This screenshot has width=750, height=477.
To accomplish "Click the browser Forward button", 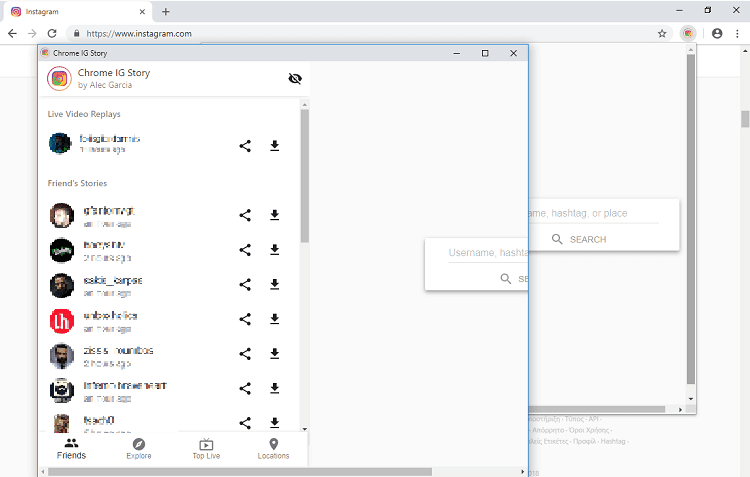I will click(x=32, y=33).
